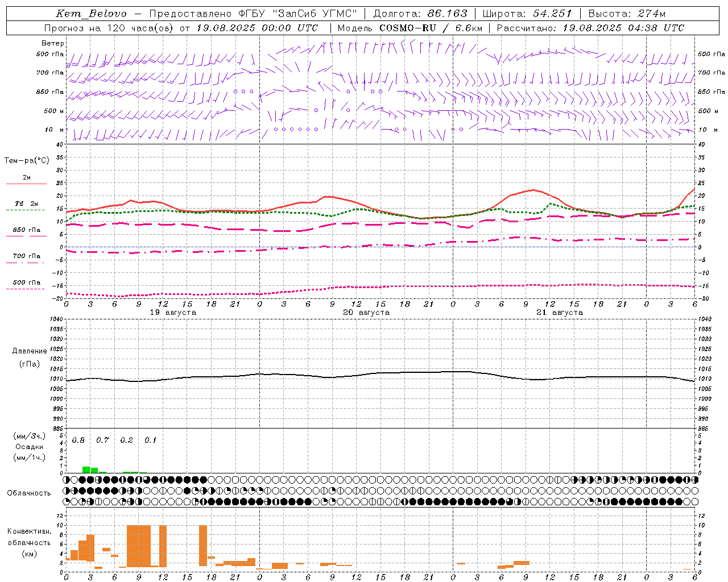
Task: Click the 0.1 precipitation amount value
Action: pos(150,440)
